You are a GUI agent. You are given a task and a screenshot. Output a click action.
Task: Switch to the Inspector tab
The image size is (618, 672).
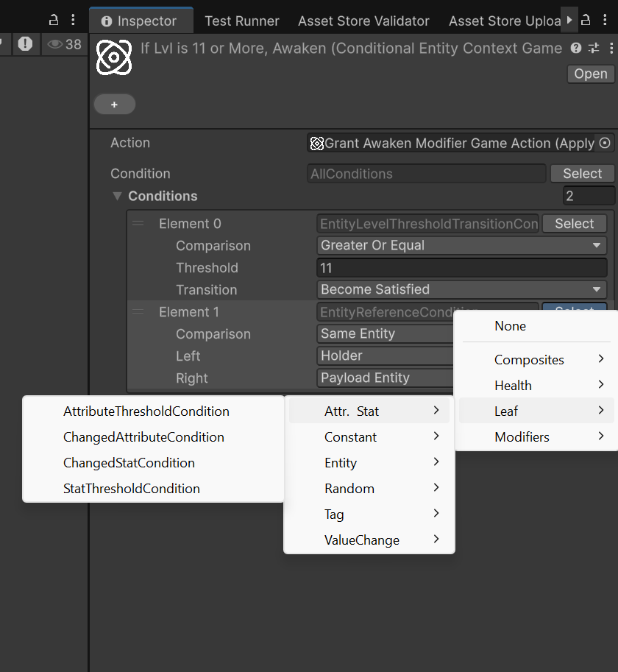pos(141,21)
